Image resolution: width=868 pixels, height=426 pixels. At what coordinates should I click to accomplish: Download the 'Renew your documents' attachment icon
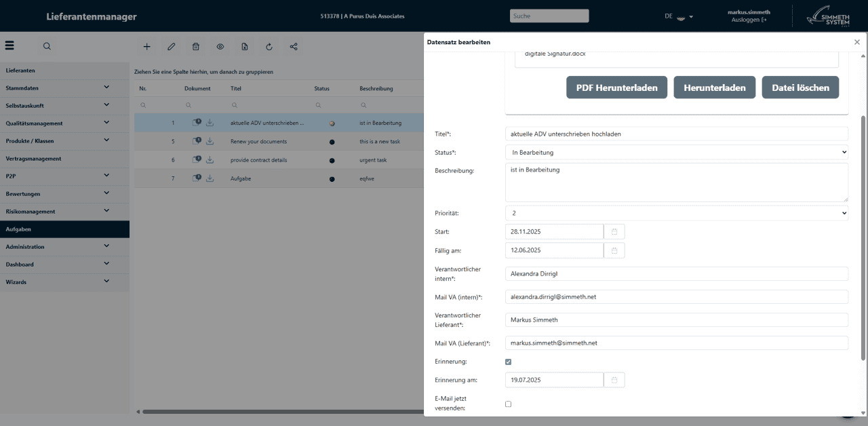tap(210, 141)
